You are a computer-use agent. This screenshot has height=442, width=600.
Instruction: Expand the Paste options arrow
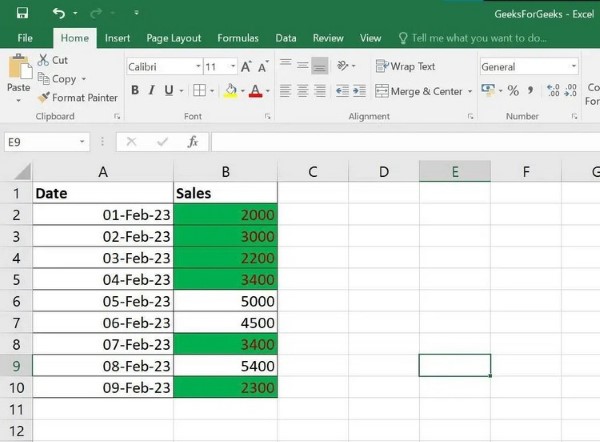[x=18, y=100]
